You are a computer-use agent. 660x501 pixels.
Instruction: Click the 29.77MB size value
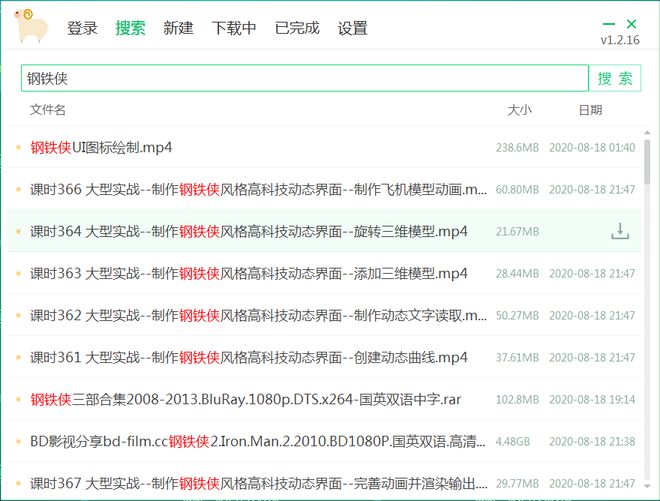pos(517,484)
